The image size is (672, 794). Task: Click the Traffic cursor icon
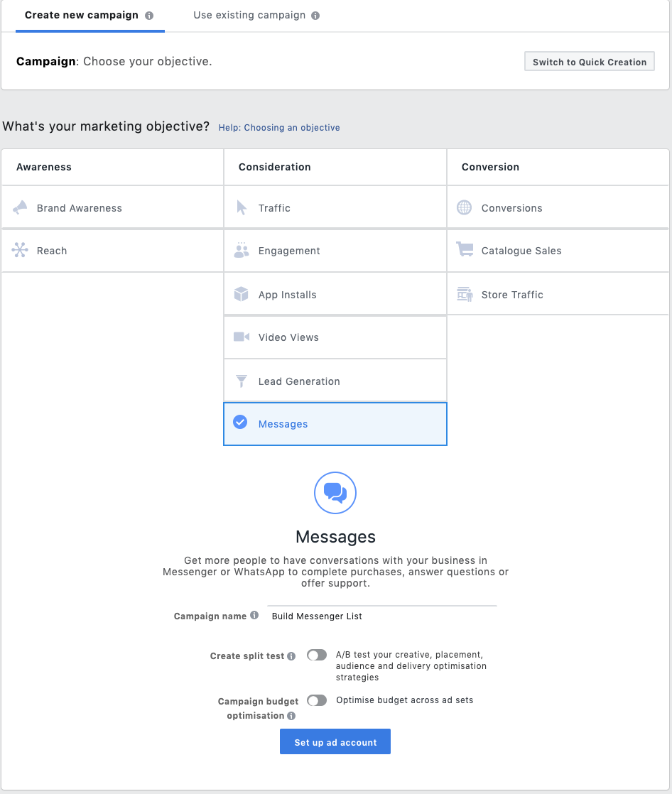click(242, 207)
